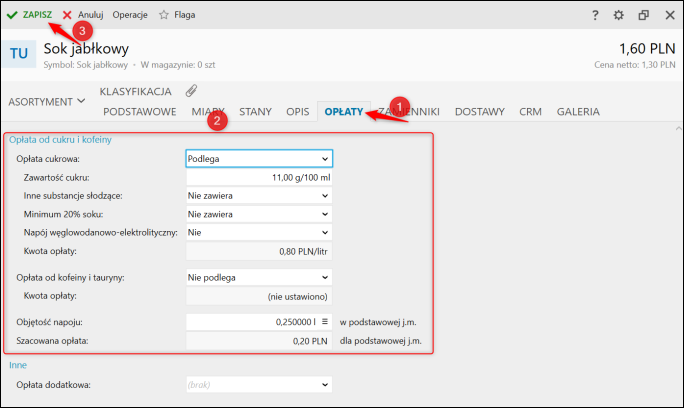Switch to the ZAMIENNIKI tab
This screenshot has height=408, width=684.
(409, 112)
